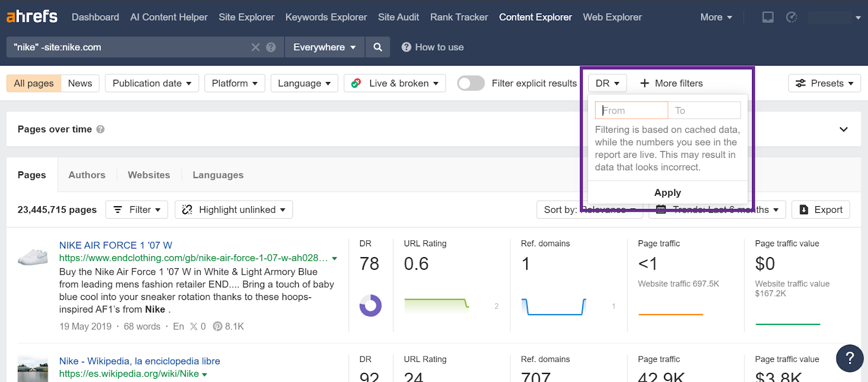Click Ref. domains blue trend chart
Screen dimensions: 868x382
[553, 306]
